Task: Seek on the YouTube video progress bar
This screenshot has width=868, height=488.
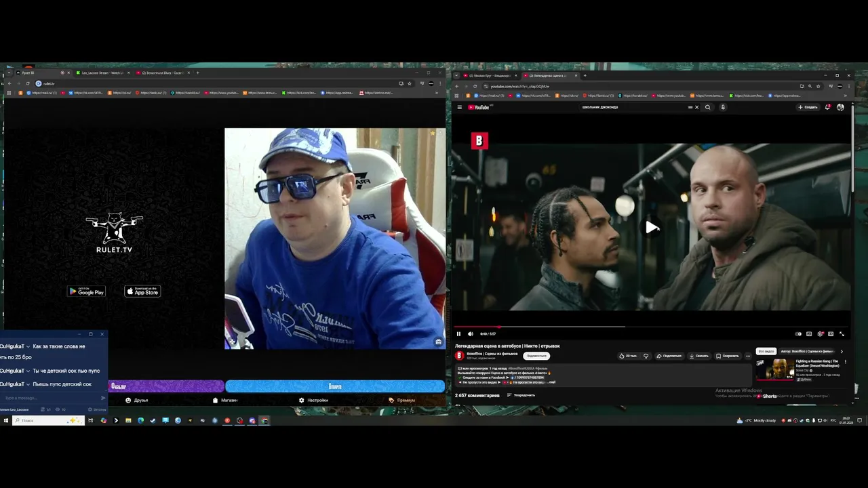Action: 651,327
